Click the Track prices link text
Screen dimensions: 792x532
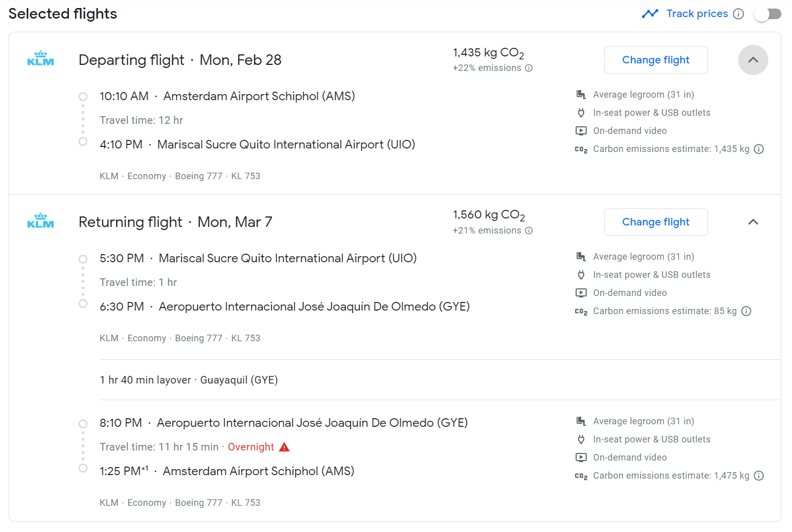[697, 14]
